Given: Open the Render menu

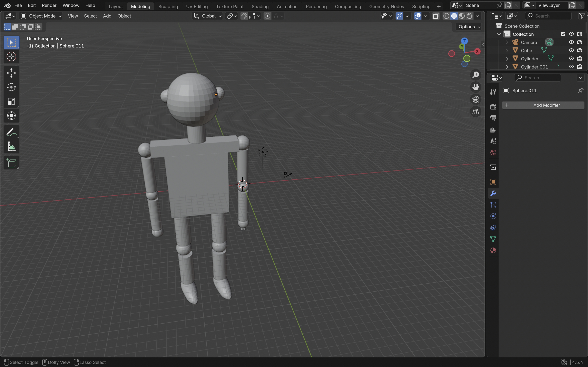Looking at the screenshot, I should click(x=49, y=5).
